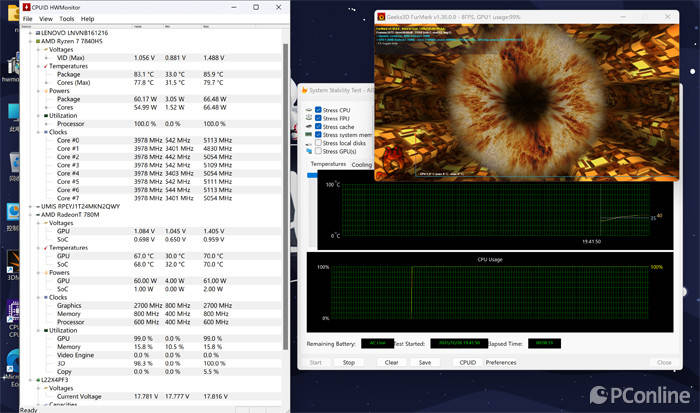This screenshot has height=413, width=700.
Task: Expand the Cores (Max) temperature row
Action: click(x=46, y=83)
